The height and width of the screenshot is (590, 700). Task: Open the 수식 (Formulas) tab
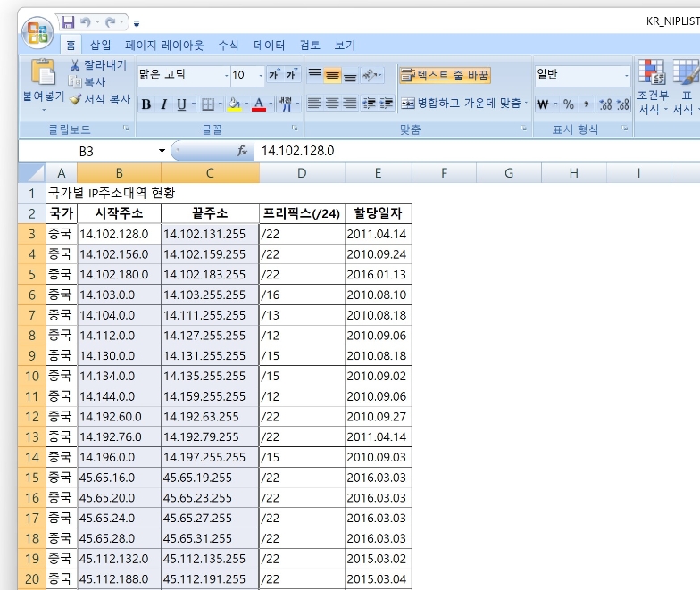pos(228,45)
